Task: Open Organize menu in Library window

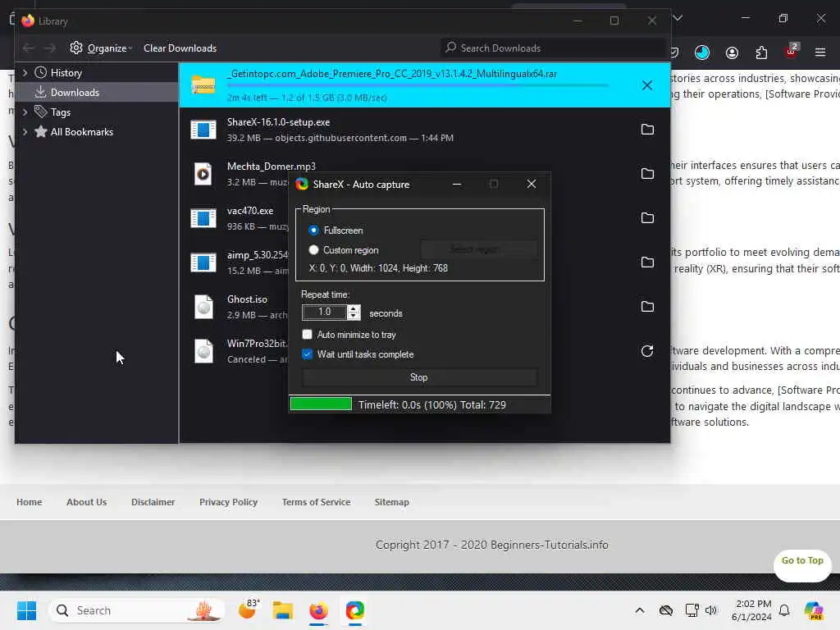Action: pos(101,48)
